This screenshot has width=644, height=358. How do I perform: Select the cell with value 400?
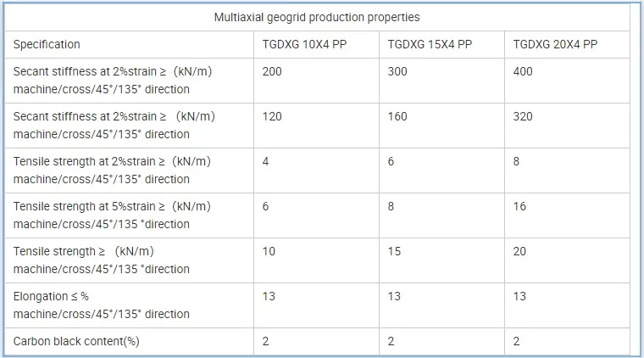point(524,71)
